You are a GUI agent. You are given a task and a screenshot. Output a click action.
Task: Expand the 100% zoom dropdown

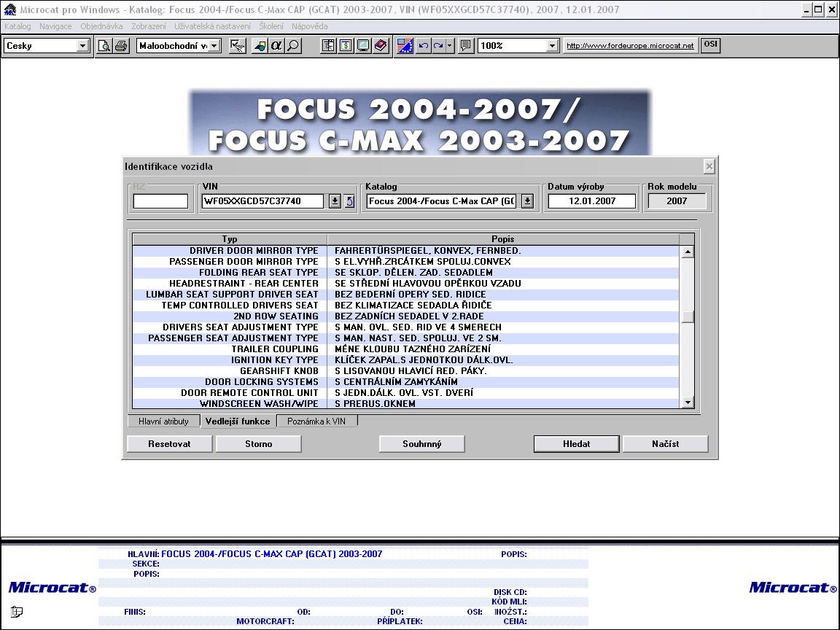click(x=552, y=46)
